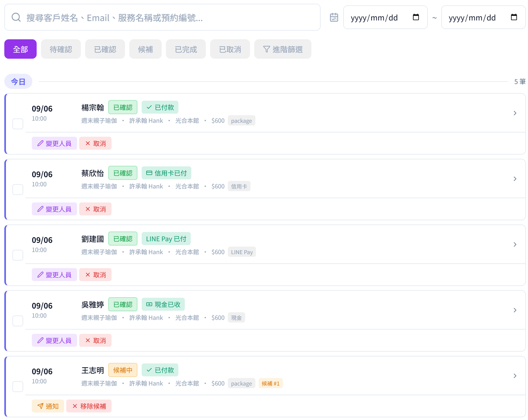Click the end date yyyy/mm/dd field

tap(483, 17)
